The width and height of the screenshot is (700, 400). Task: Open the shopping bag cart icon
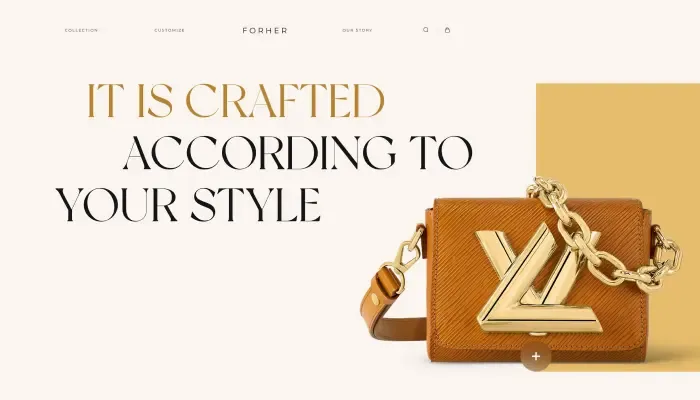coord(447,30)
